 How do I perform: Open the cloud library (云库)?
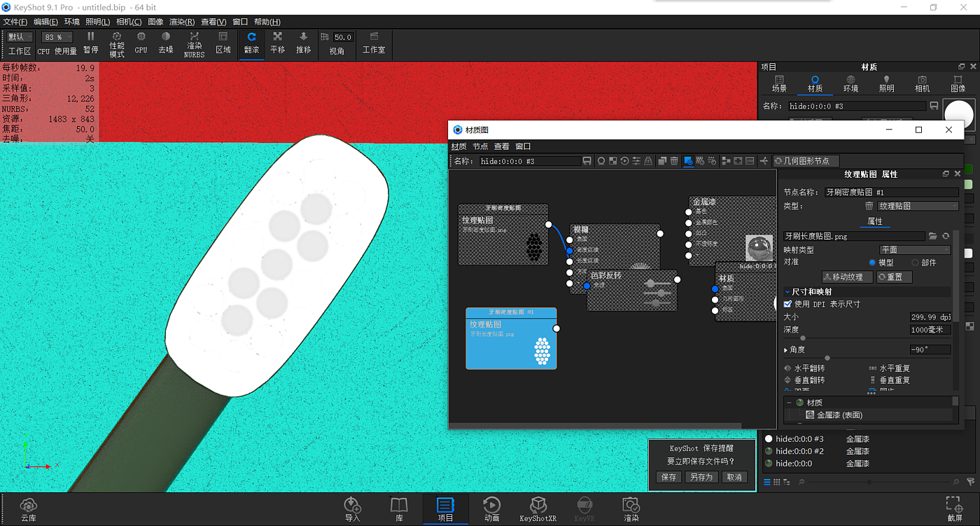point(29,509)
